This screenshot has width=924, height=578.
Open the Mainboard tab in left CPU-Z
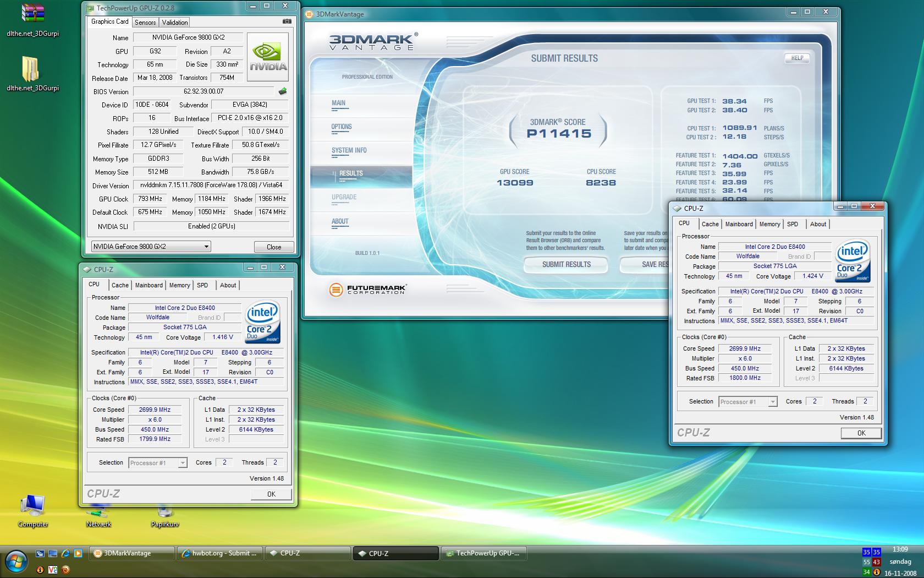[x=149, y=285]
